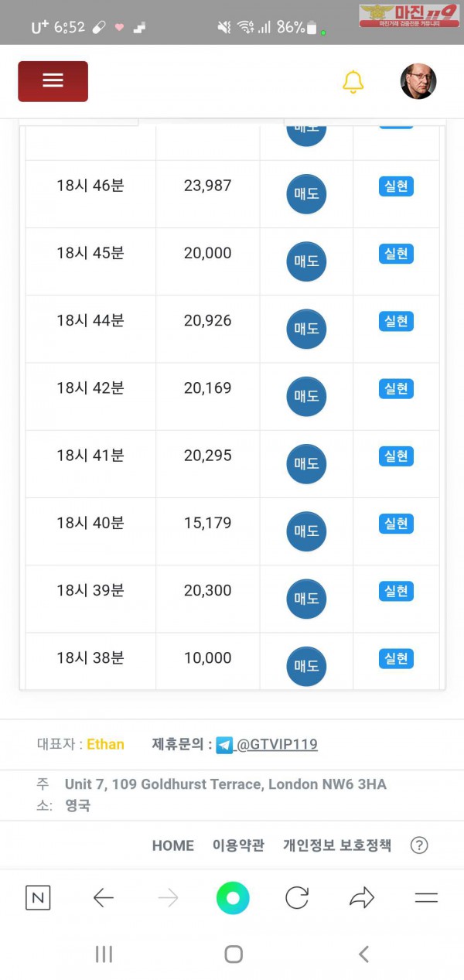Go to the HOME footer link

[x=172, y=845]
